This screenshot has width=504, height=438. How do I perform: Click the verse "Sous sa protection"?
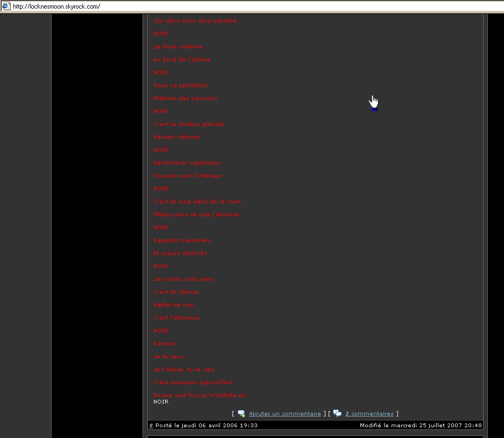(181, 85)
